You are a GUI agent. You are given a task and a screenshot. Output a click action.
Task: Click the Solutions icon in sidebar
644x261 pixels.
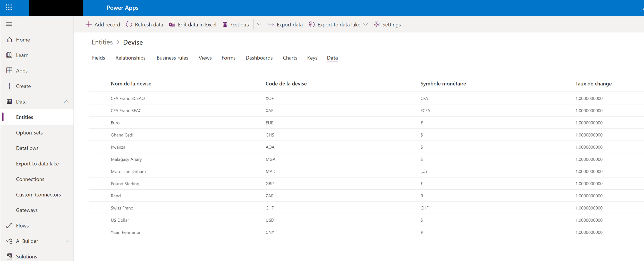point(9,256)
